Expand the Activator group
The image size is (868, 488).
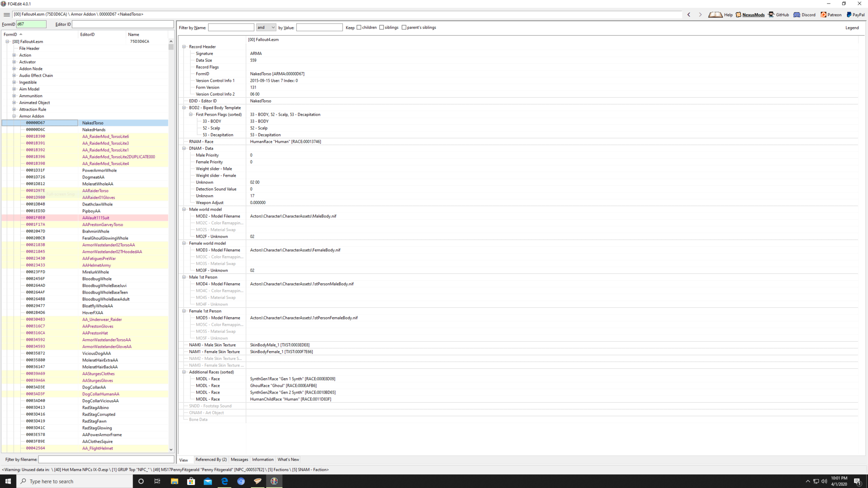[14, 62]
